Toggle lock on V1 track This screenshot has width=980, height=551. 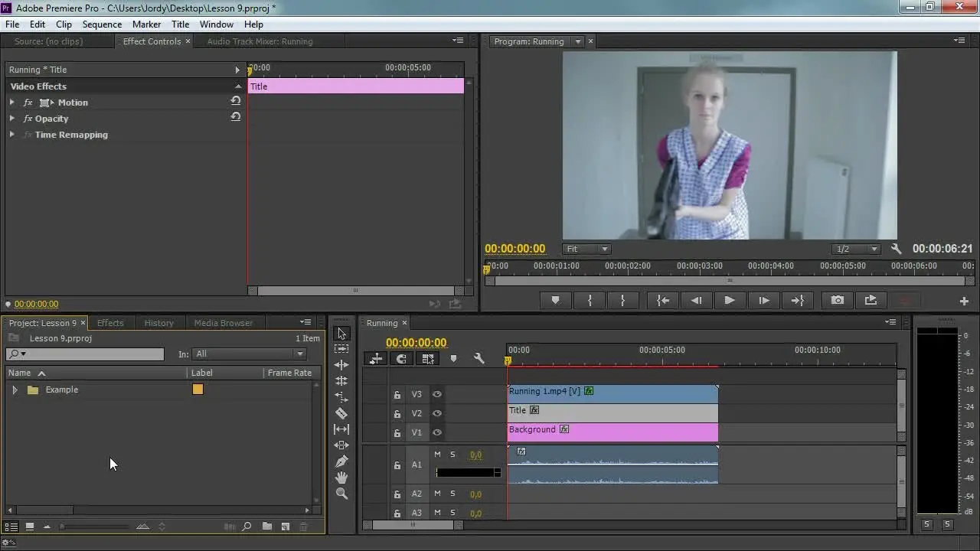pyautogui.click(x=397, y=433)
